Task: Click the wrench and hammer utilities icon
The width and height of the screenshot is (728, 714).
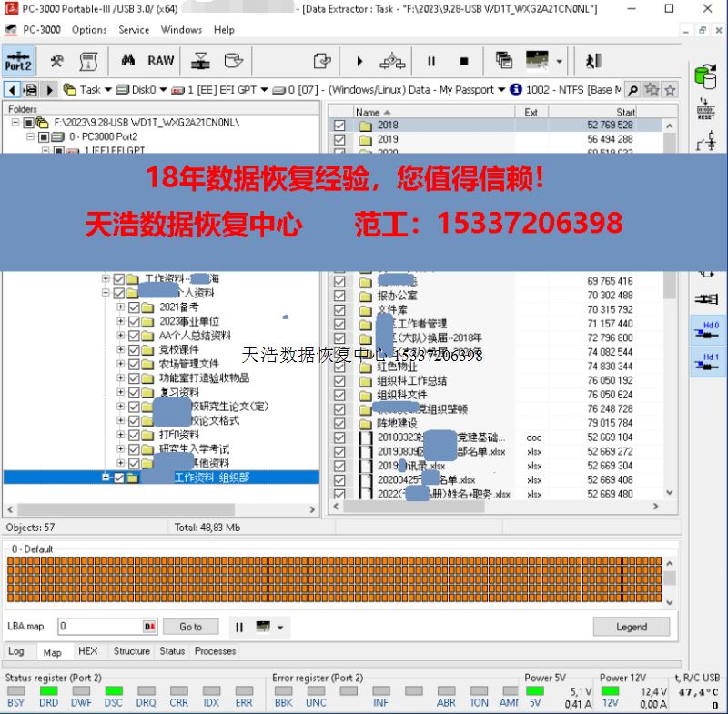Action: [x=56, y=61]
